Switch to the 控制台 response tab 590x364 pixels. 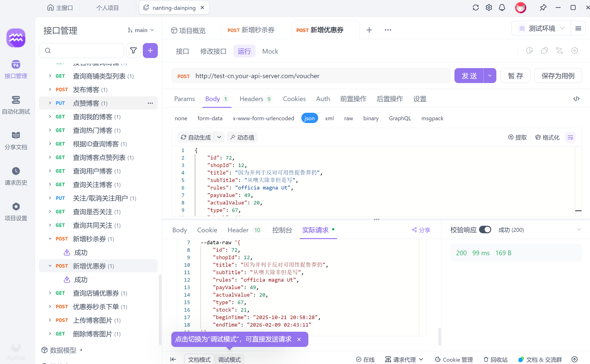(282, 230)
